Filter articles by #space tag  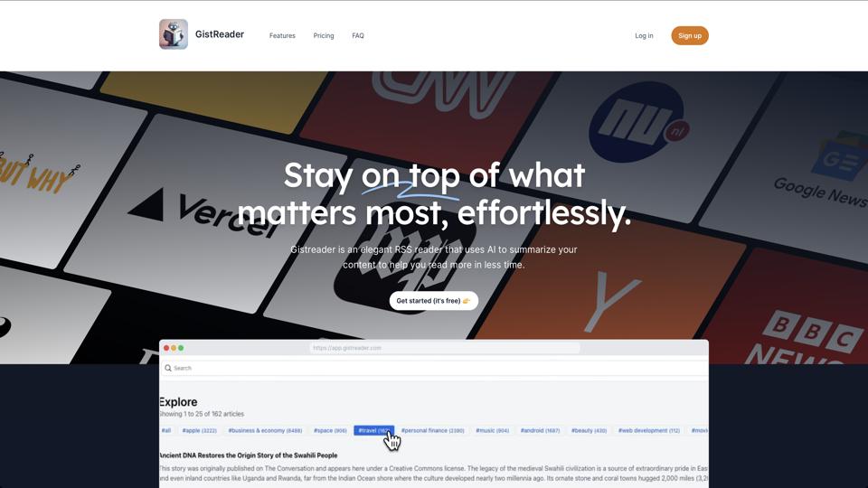pyautogui.click(x=330, y=430)
